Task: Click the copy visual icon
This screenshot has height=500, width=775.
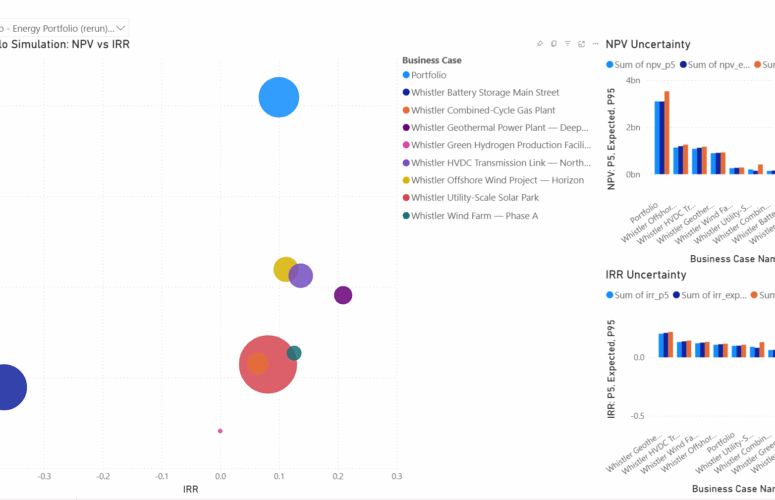Action: click(x=554, y=44)
